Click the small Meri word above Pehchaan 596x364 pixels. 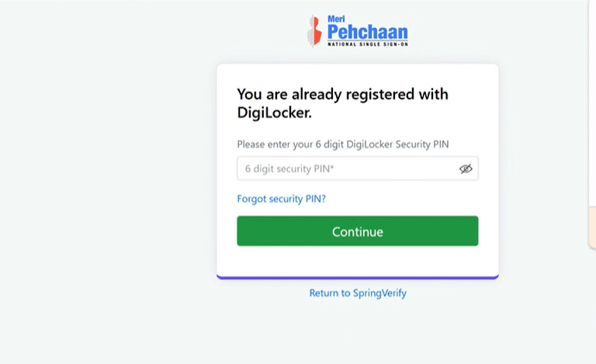(336, 19)
